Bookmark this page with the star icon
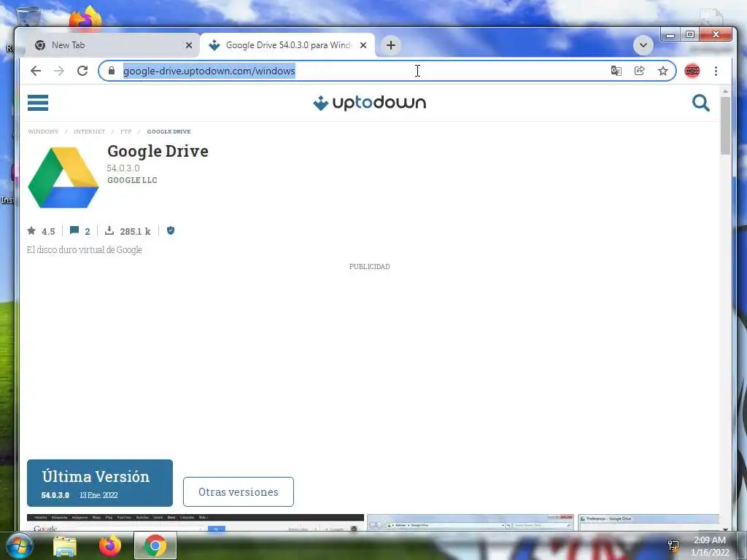This screenshot has width=747, height=560. click(x=662, y=71)
